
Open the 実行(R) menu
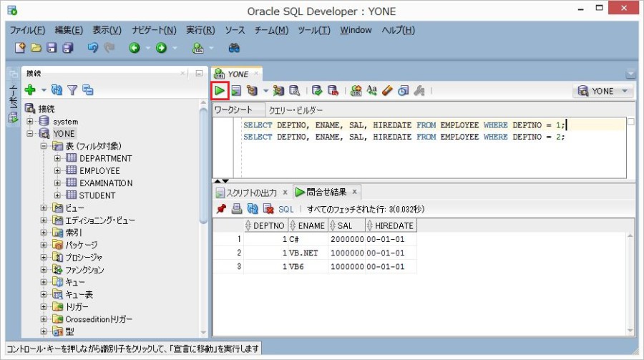(x=200, y=30)
